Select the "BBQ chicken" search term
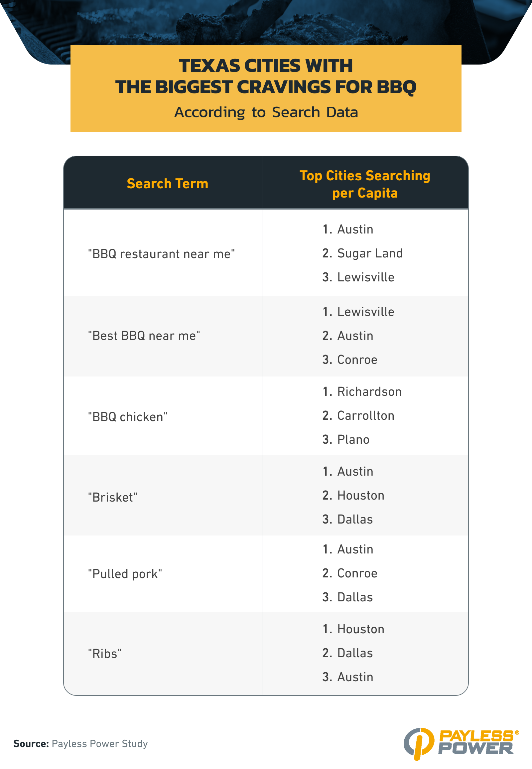Image resolution: width=532 pixels, height=769 pixels. [128, 417]
